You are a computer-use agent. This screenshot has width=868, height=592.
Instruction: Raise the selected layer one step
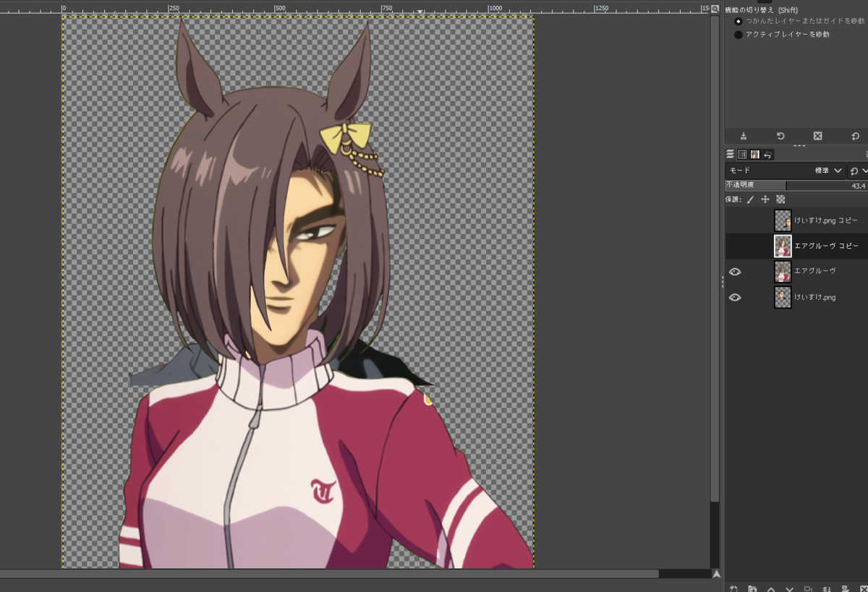coord(771,588)
